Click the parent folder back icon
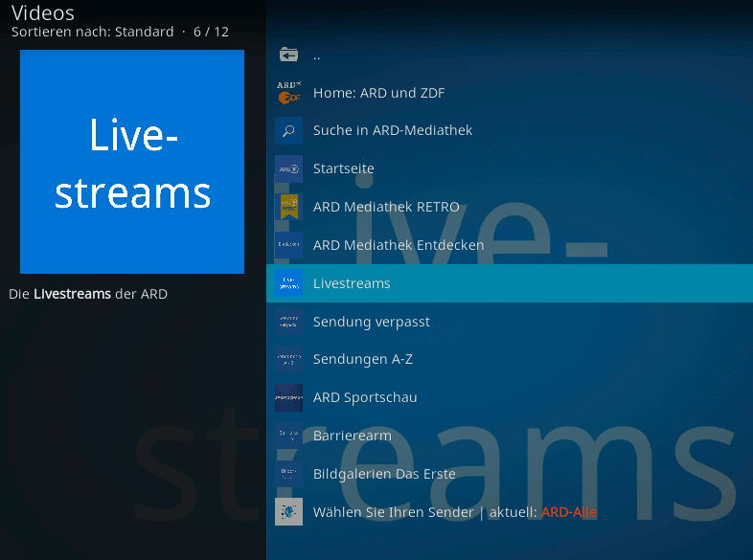 coord(288,55)
